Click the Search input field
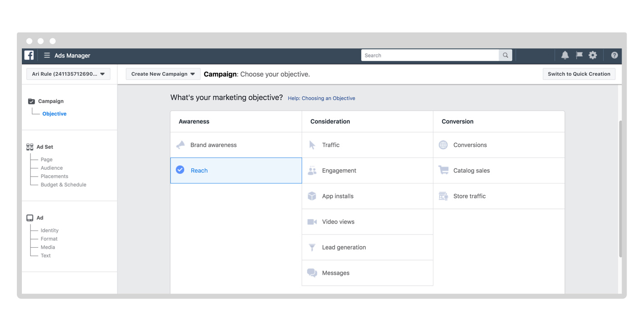The width and height of the screenshot is (644, 329). coord(430,55)
